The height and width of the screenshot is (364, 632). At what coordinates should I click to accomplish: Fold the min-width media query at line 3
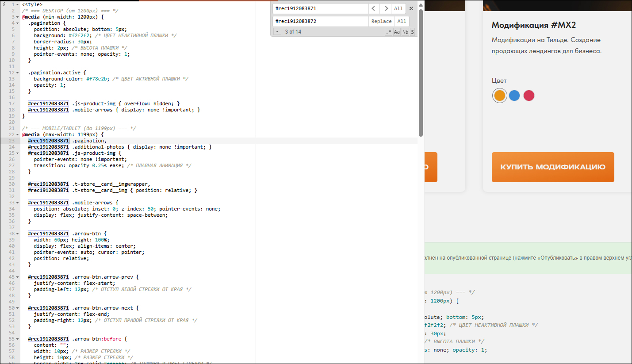pos(17,17)
